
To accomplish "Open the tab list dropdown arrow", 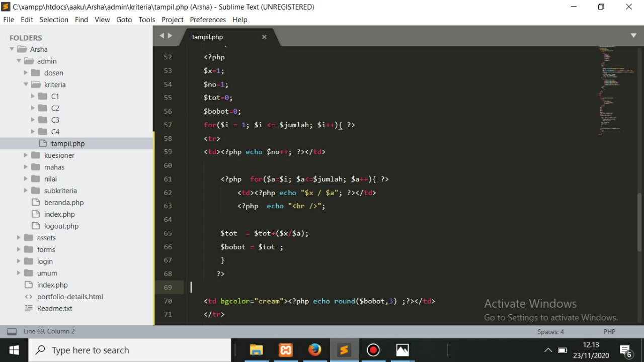I will point(633,36).
